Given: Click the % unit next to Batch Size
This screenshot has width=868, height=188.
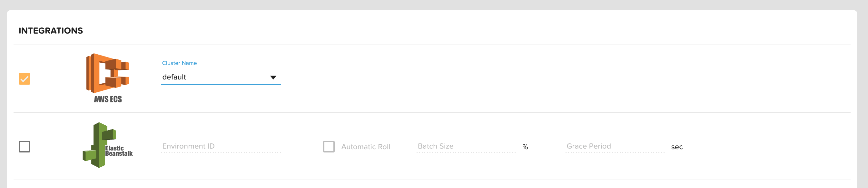Looking at the screenshot, I should point(525,147).
